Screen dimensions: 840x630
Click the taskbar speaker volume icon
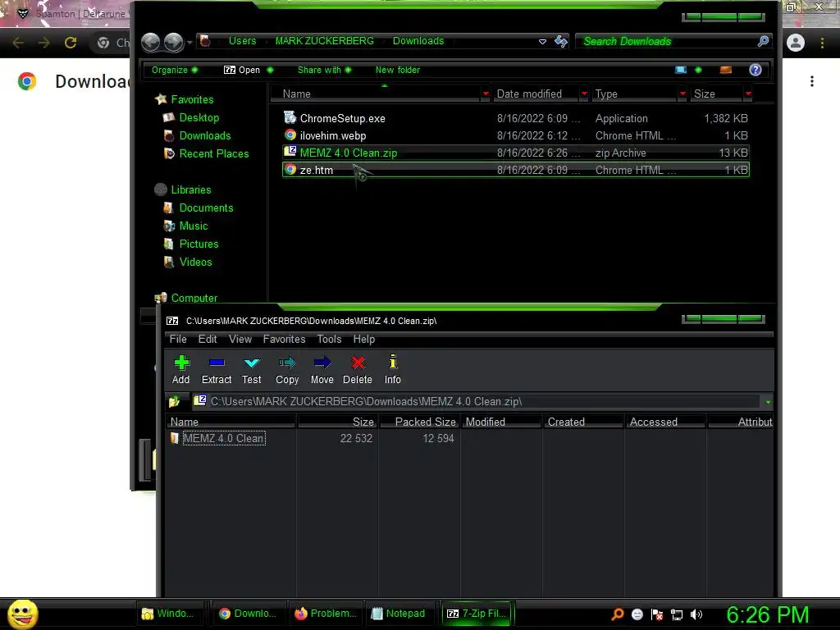coord(696,614)
